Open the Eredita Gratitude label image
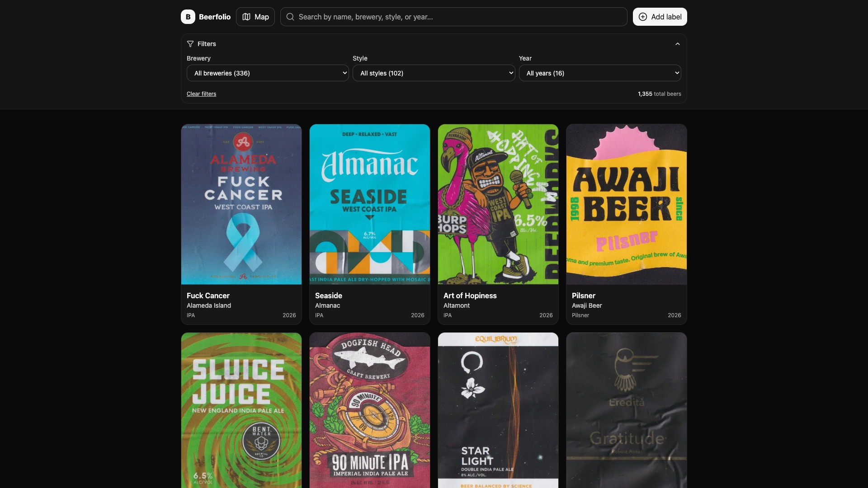This screenshot has height=488, width=868. tap(627, 410)
